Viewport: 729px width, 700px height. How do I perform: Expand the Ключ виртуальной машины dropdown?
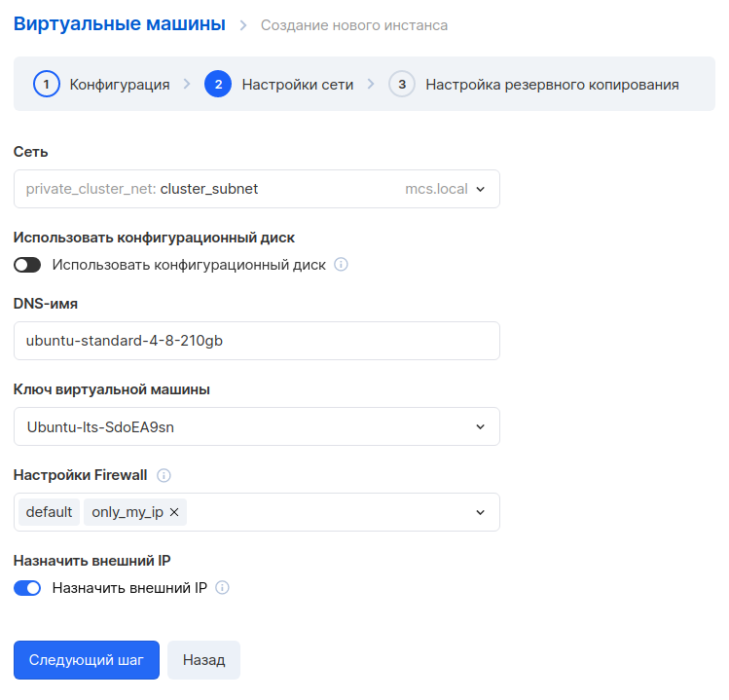(x=257, y=426)
